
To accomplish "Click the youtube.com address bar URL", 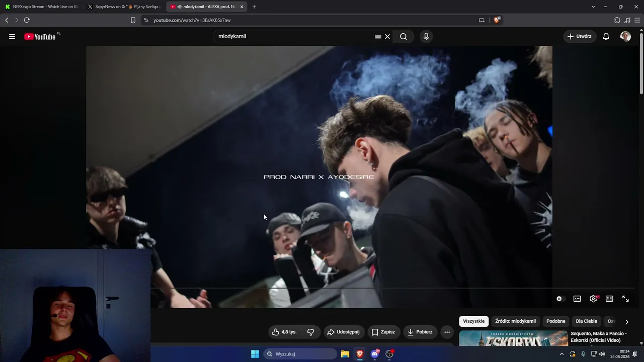I will coord(192,20).
